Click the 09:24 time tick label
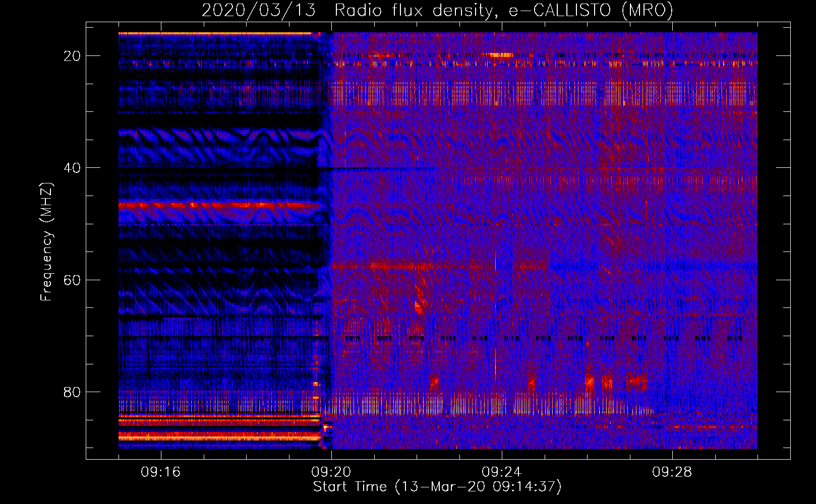 coord(502,472)
